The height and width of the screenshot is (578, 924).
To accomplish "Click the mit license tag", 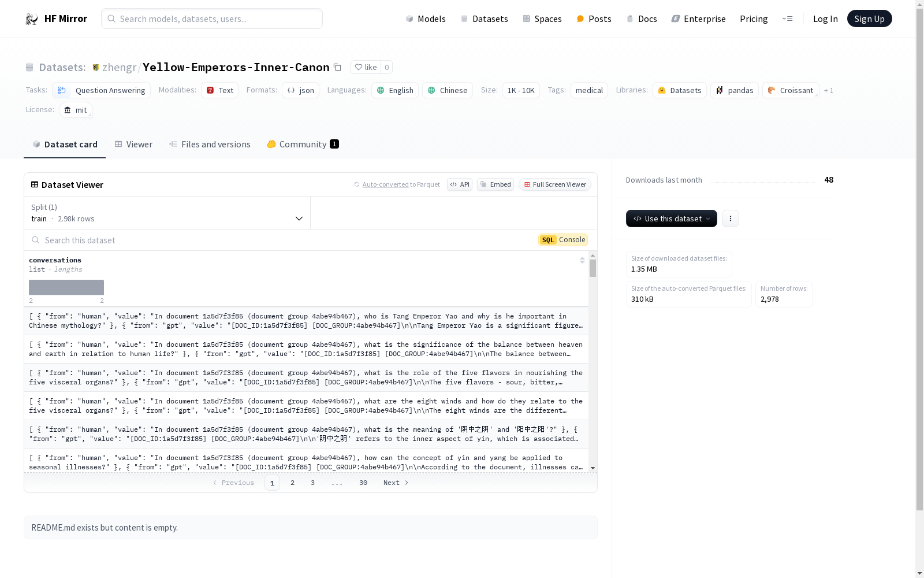I will (x=76, y=110).
